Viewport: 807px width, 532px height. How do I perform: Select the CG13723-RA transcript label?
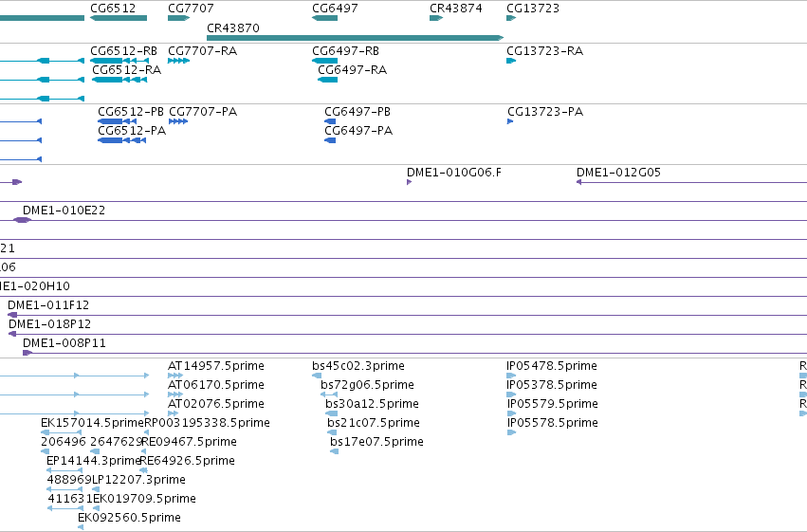pyautogui.click(x=544, y=51)
